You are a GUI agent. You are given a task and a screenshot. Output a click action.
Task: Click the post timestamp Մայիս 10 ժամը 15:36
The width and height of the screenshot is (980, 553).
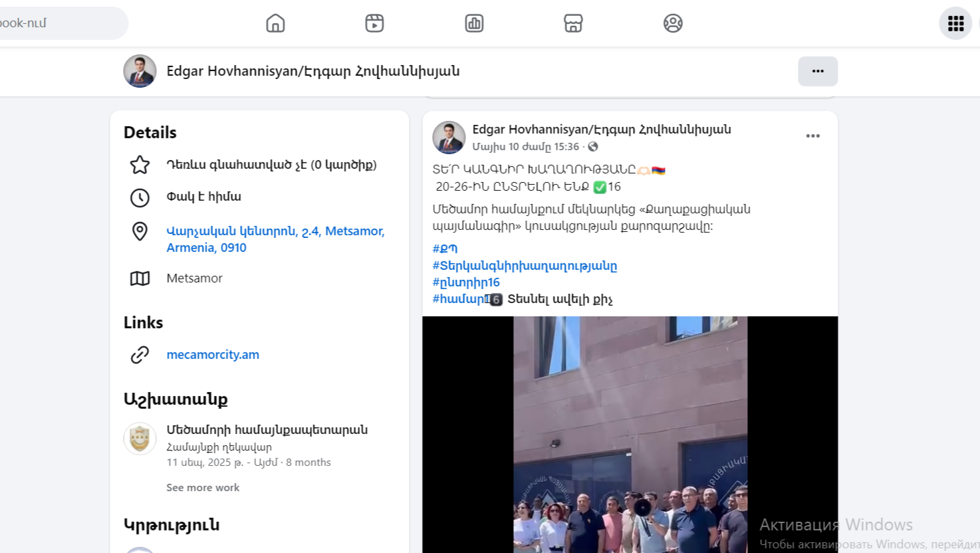(x=525, y=146)
